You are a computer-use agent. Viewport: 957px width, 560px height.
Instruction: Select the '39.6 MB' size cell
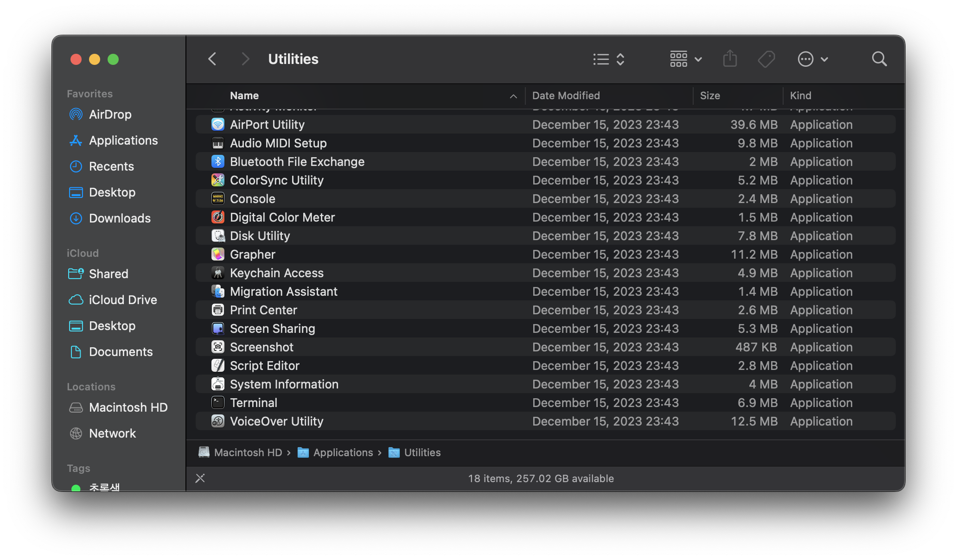click(754, 124)
